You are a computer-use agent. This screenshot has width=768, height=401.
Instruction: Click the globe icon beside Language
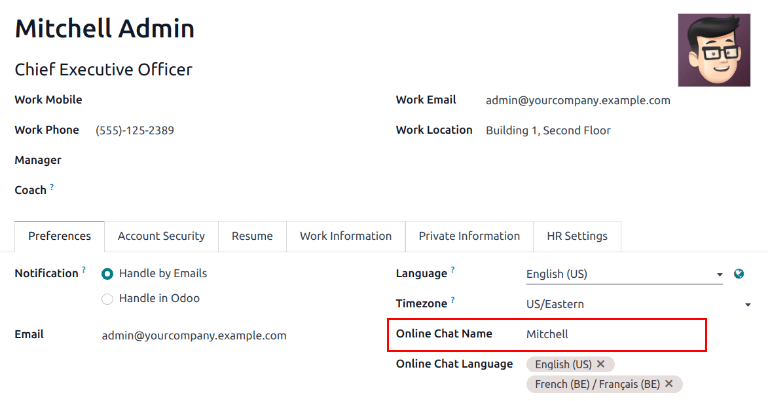coord(739,274)
